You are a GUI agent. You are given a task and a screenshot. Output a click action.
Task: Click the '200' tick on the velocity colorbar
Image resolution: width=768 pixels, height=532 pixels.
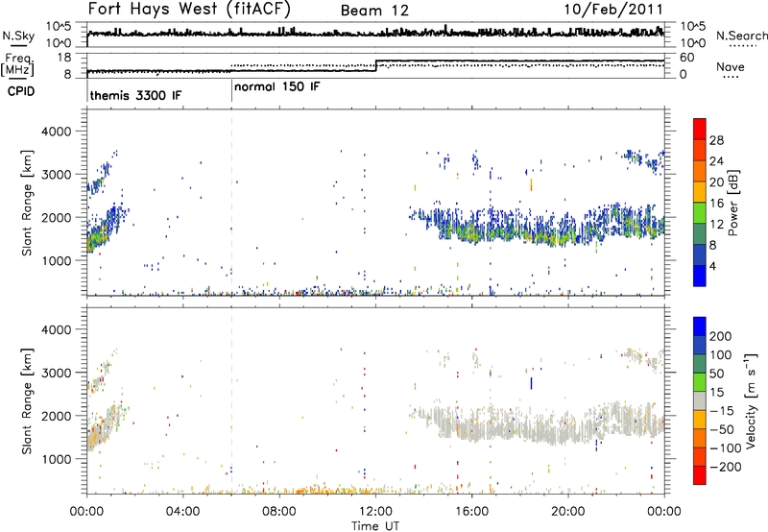721,336
